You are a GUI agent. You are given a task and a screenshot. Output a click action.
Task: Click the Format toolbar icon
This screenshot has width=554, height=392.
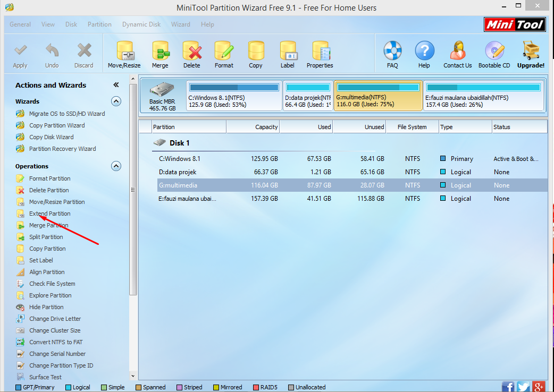224,51
